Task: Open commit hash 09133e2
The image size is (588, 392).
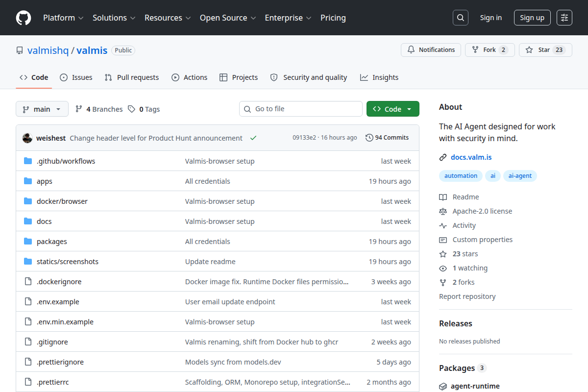Action: pyautogui.click(x=304, y=138)
